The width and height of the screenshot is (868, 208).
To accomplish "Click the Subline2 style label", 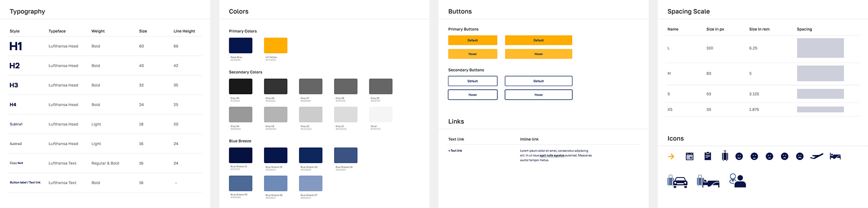I will coord(16,144).
